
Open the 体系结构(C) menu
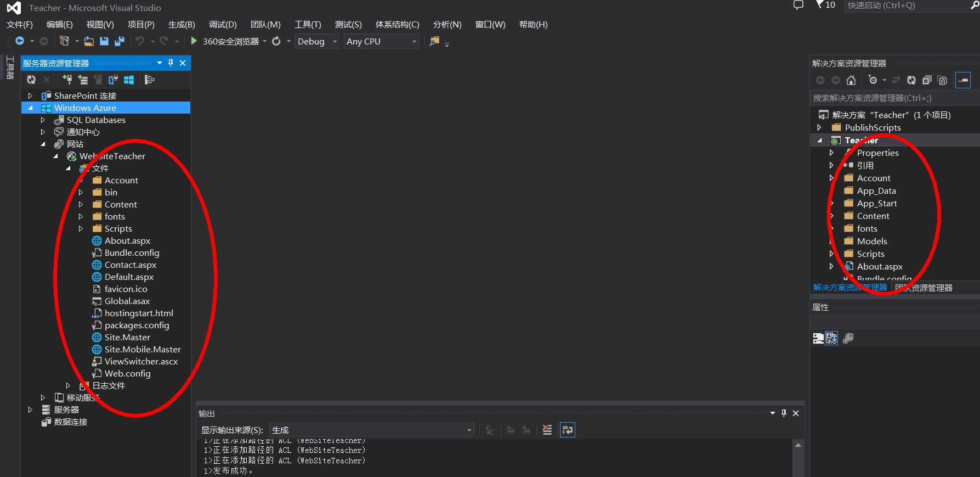397,24
